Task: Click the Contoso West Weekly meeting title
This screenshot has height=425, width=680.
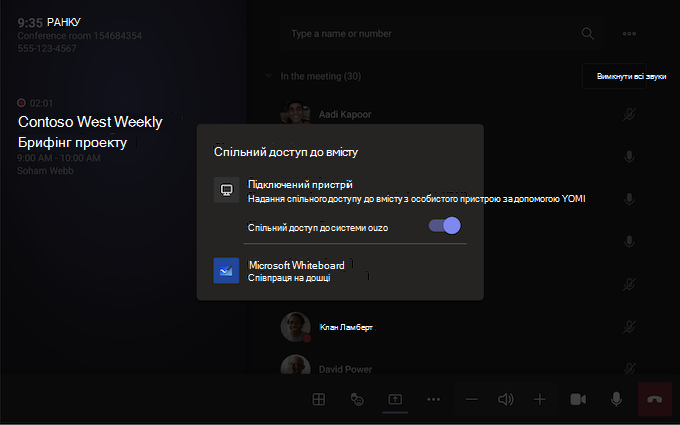Action: pyautogui.click(x=90, y=122)
